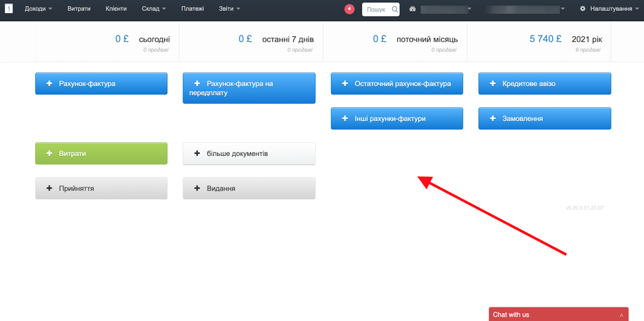Image resolution: width=644 pixels, height=321 pixels.
Task: Open the notifications badge showing 4
Action: pyautogui.click(x=349, y=9)
